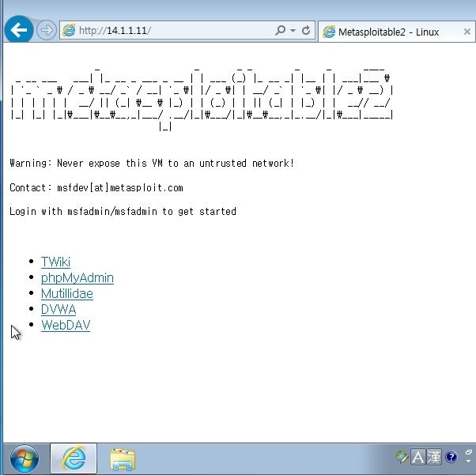
Task: Click the Windows Start orb
Action: click(25, 458)
